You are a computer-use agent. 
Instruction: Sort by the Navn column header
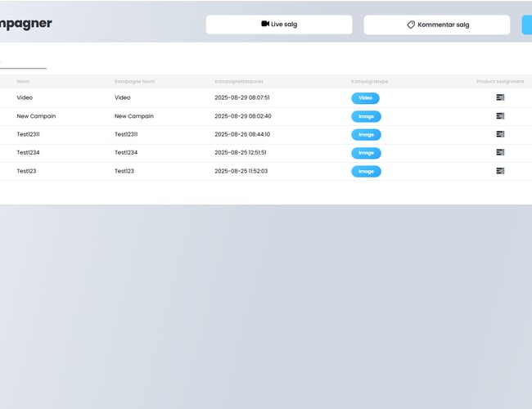click(x=23, y=82)
